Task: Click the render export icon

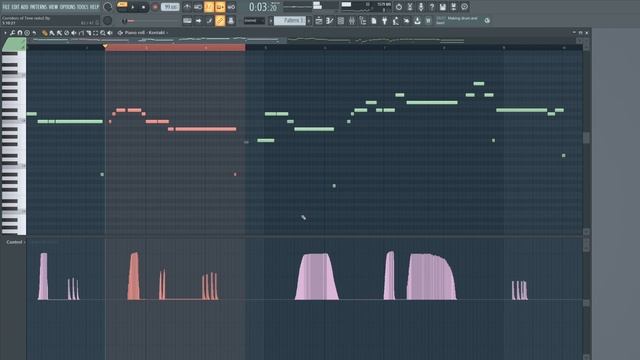Action: [x=453, y=7]
